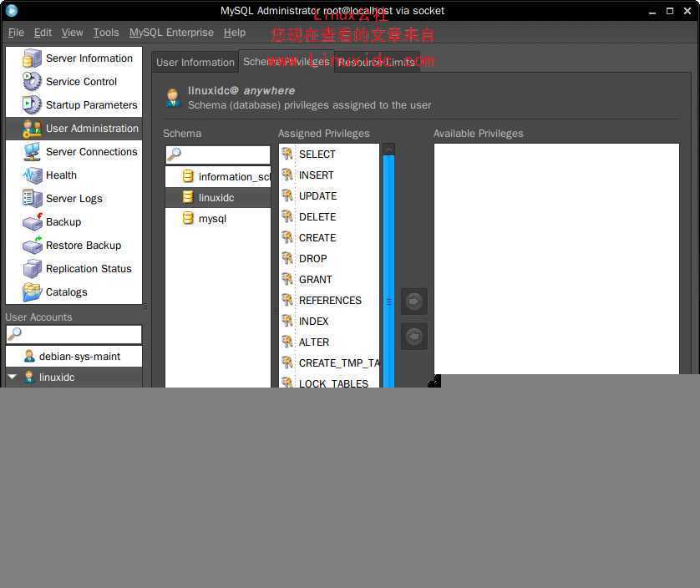The image size is (700, 588).
Task: Select the INSERT privilege entry
Action: pyautogui.click(x=329, y=175)
